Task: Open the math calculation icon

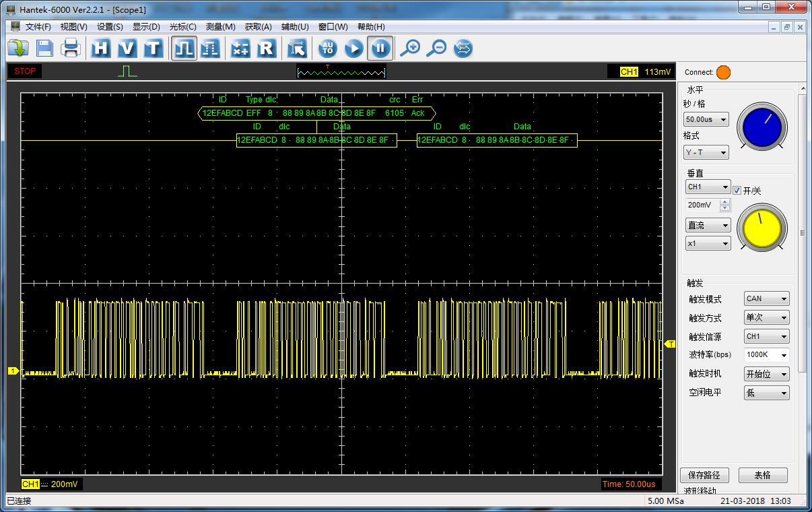Action: 240,48
